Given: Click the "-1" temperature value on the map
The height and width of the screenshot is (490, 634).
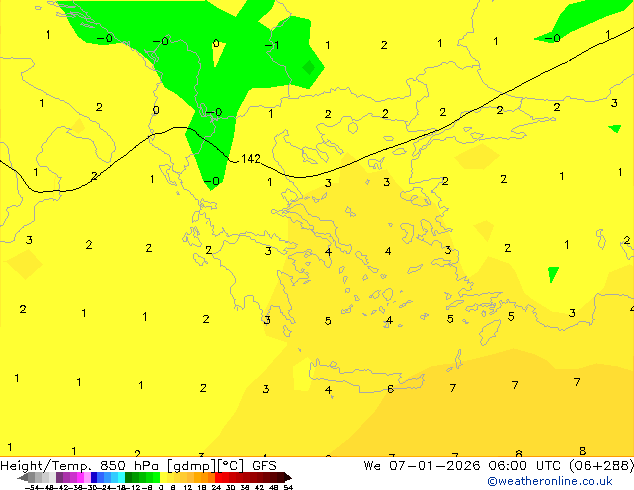Looking at the screenshot, I should click(272, 45).
